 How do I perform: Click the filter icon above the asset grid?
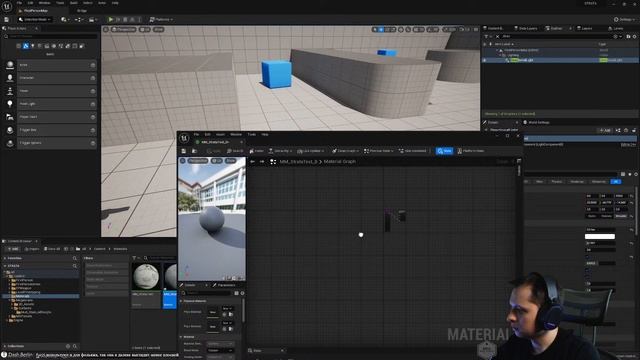pyautogui.click(x=134, y=258)
